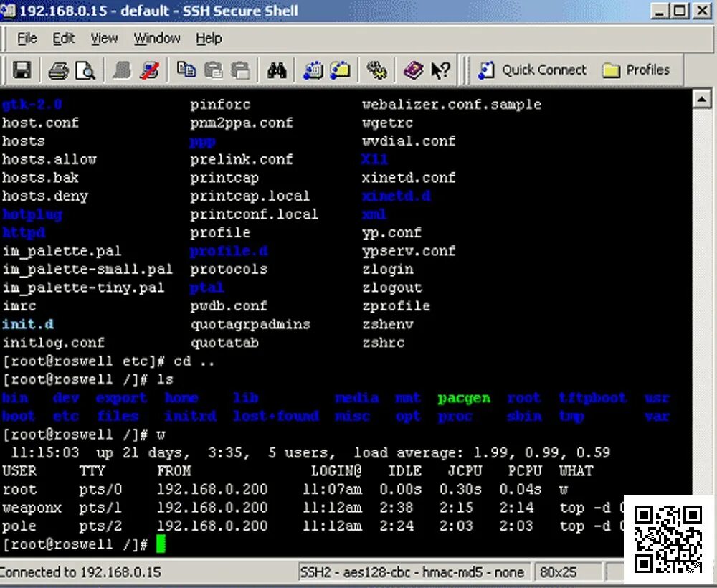Open the Settings toolbar icon
This screenshot has width=717, height=588.
coord(377,70)
